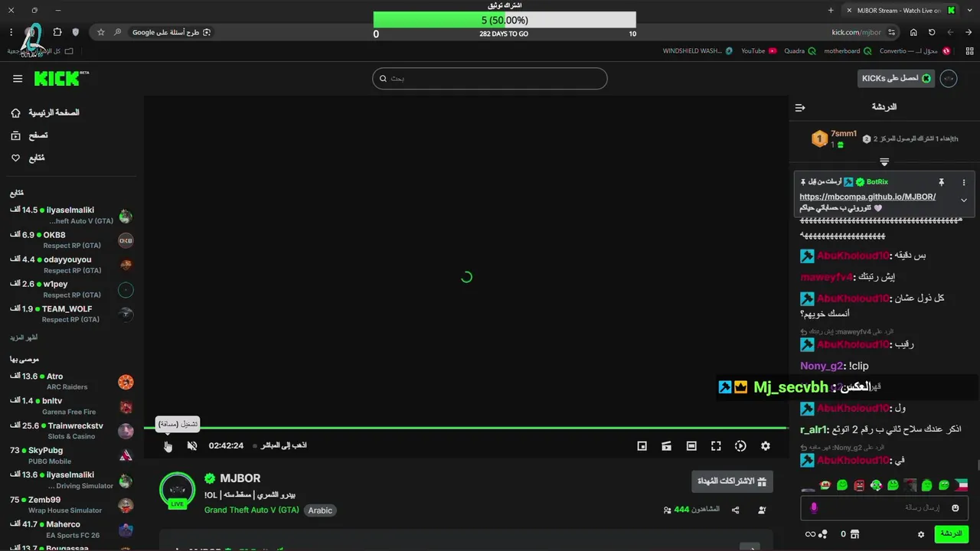Open the Browse sidebar item
Screen dimensions: 980x551
coord(29,135)
